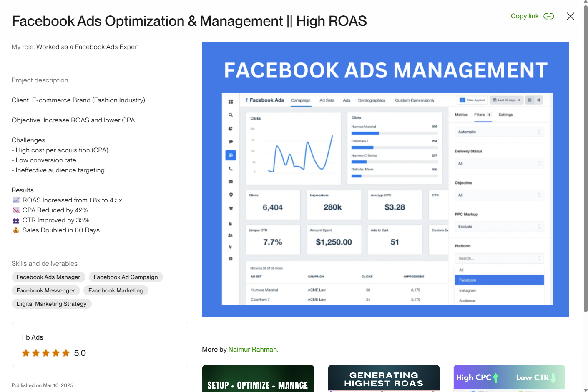Select the Facebook Marketing skill tag
This screenshot has height=392, width=588.
[x=116, y=290]
